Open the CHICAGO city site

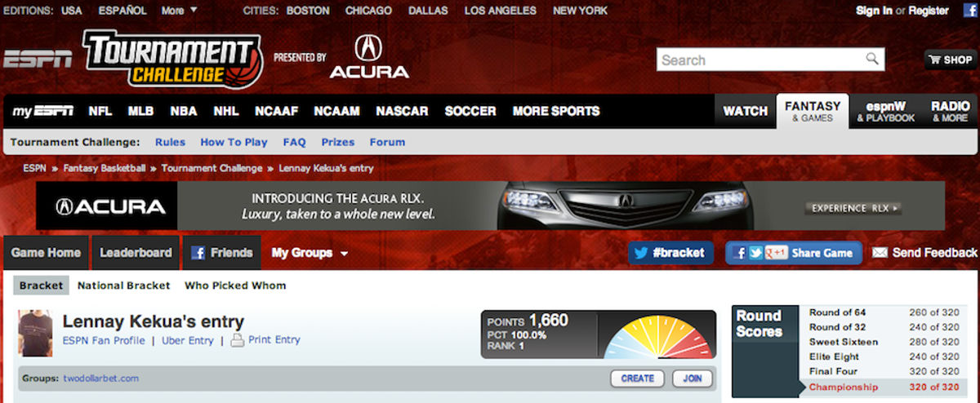pos(368,11)
